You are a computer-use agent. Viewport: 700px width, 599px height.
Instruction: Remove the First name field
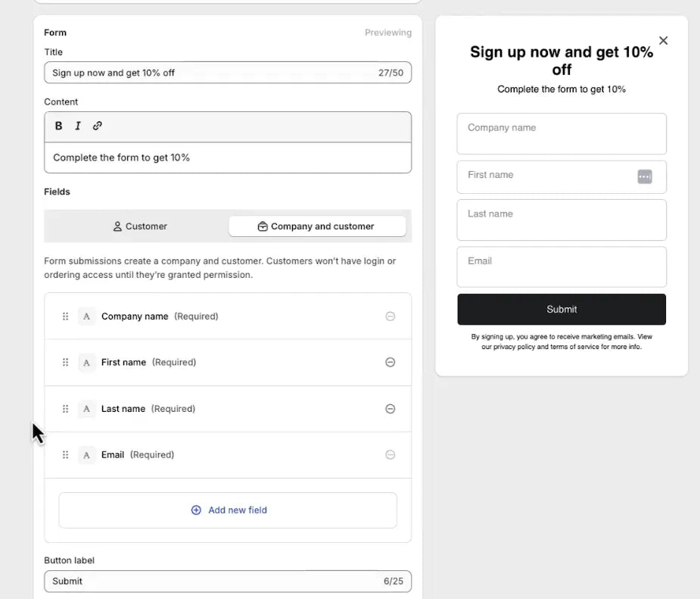(390, 362)
